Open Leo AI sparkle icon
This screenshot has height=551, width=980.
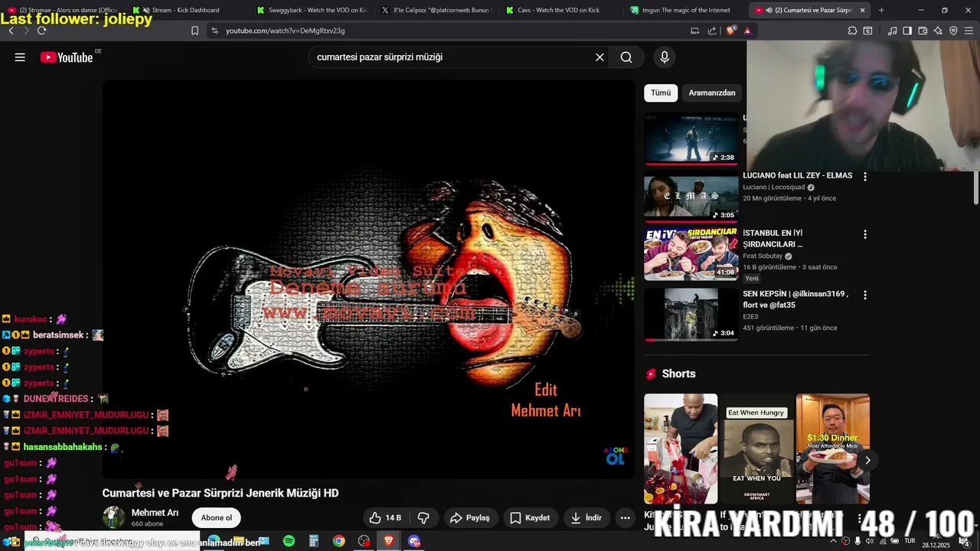point(938,31)
